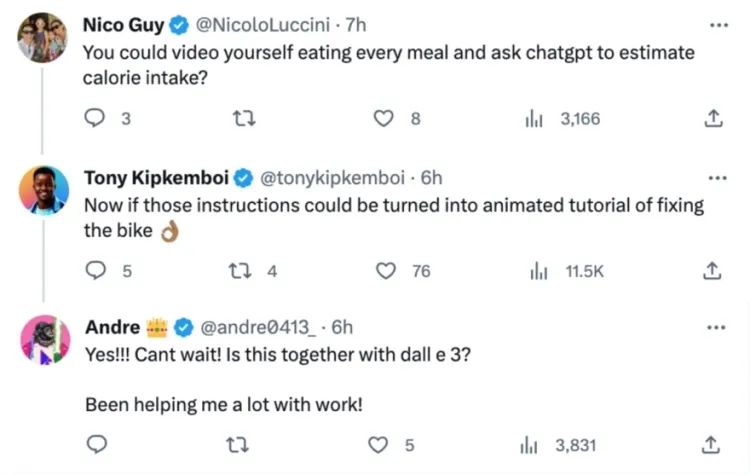Like Tony Kipkemboi's tweet
This screenshot has width=750, height=475.
(x=387, y=270)
